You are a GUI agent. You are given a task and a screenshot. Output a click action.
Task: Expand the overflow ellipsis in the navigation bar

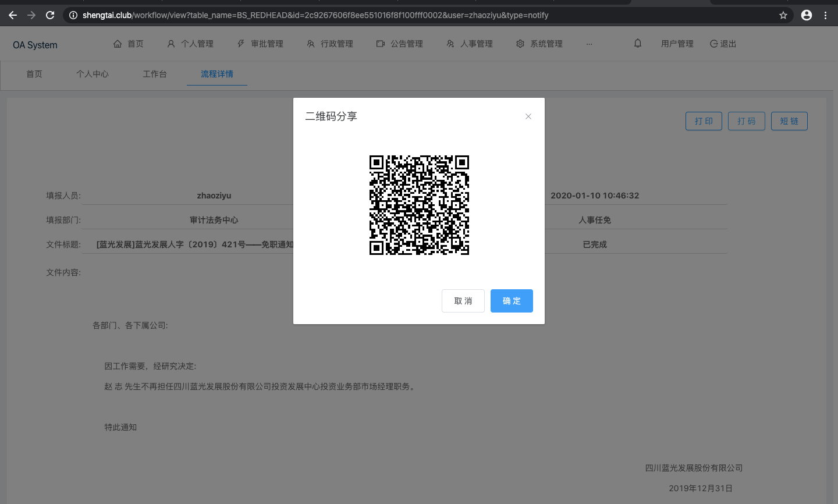click(590, 43)
